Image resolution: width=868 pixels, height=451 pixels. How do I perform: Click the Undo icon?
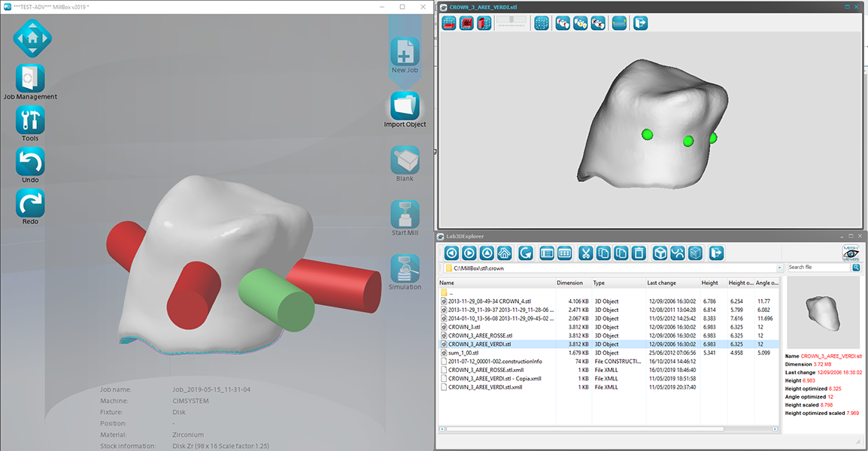point(30,162)
